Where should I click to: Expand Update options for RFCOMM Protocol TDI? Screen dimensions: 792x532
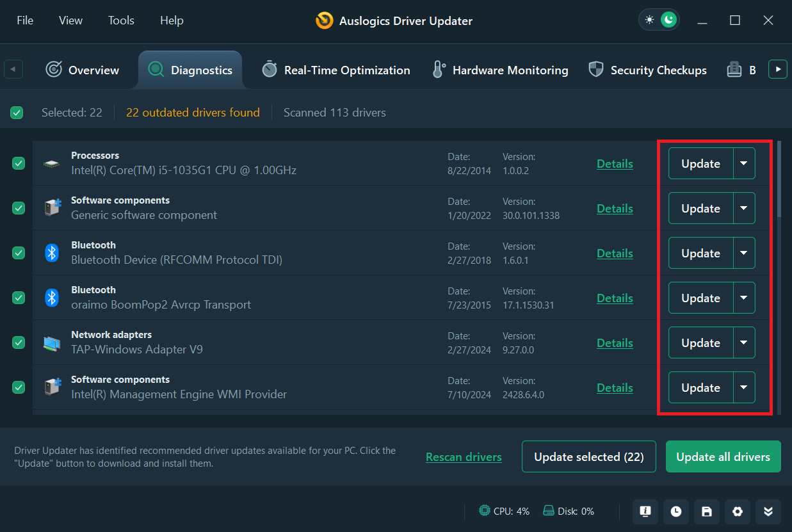pyautogui.click(x=744, y=253)
